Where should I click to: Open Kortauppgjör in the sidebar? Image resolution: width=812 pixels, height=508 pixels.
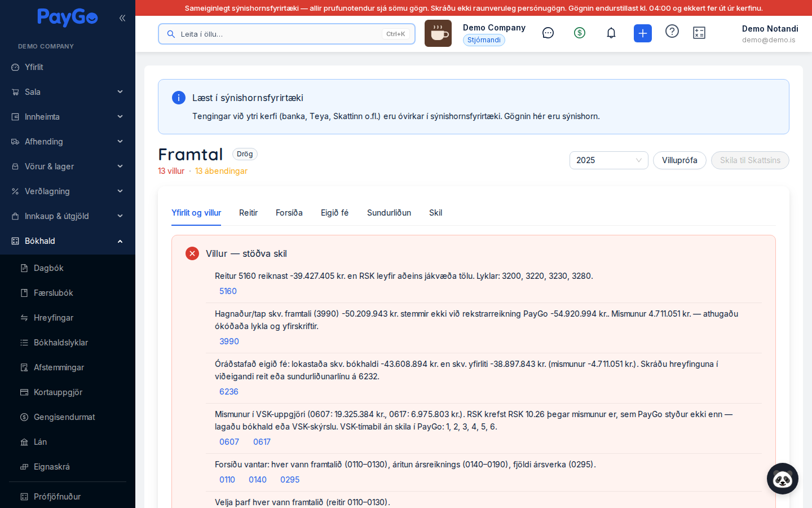tap(68, 392)
